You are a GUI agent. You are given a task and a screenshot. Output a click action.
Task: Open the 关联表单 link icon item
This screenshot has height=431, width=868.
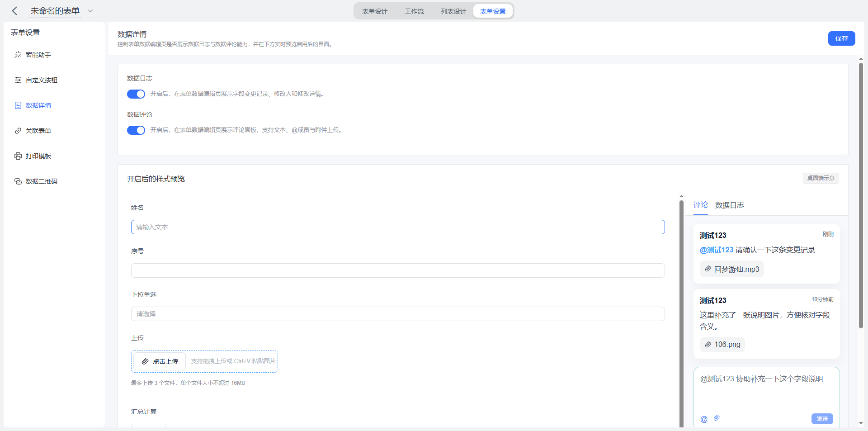click(18, 131)
